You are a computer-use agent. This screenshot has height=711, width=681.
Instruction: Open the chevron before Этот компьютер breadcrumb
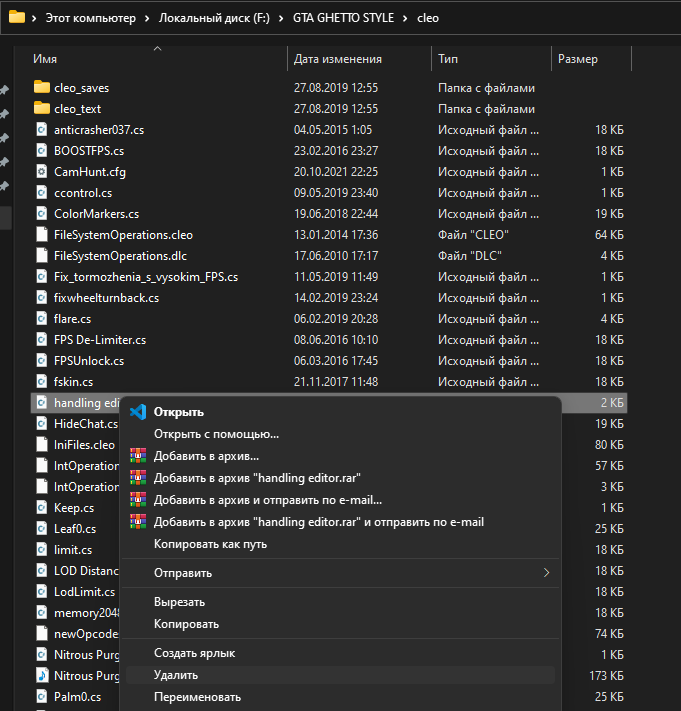(34, 18)
